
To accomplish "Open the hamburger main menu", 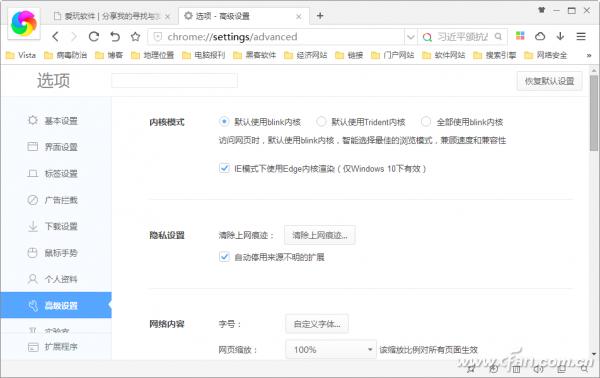I will (x=581, y=36).
